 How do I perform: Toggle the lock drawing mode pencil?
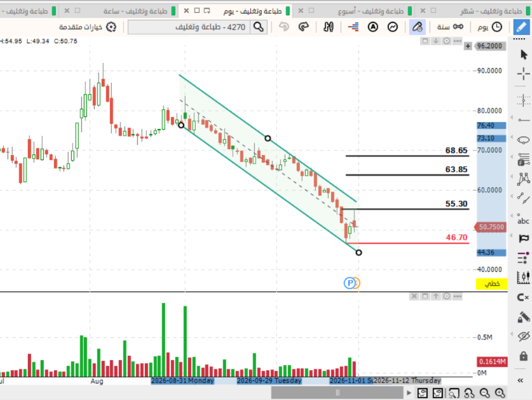(x=524, y=317)
